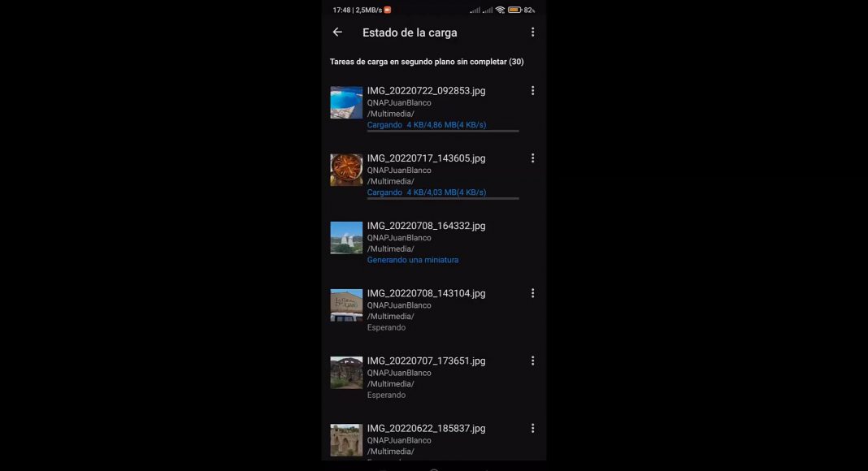Tap IMG_20220707_173651.jpg Esperando status

386,395
